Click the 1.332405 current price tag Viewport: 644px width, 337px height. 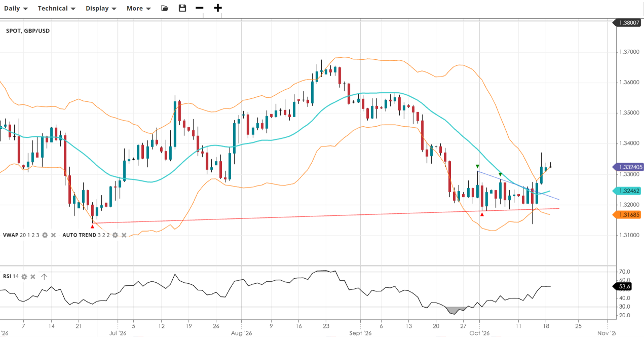628,167
